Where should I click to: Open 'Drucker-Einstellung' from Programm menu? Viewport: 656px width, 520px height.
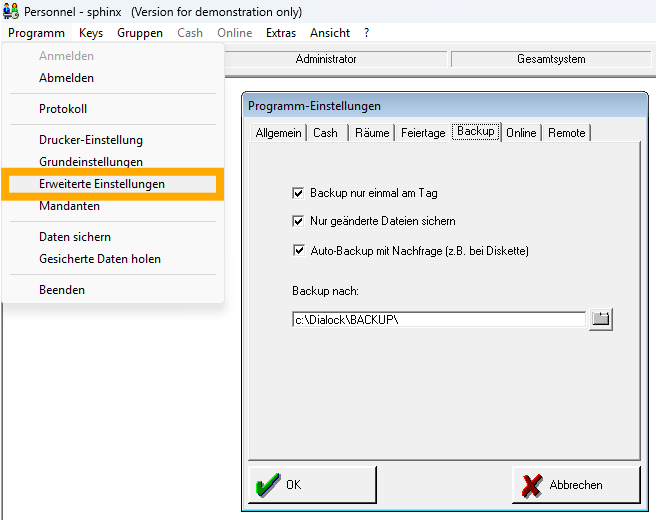tap(91, 140)
